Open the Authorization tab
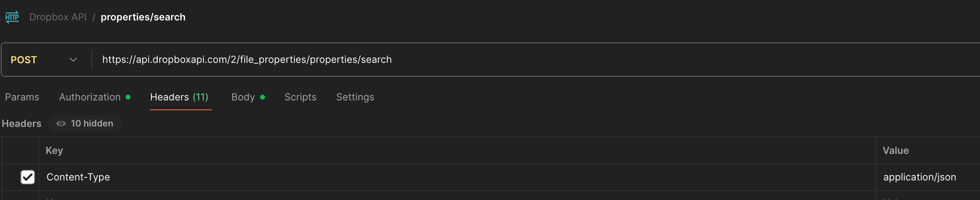Viewport: 980px width, 200px height. [x=90, y=97]
